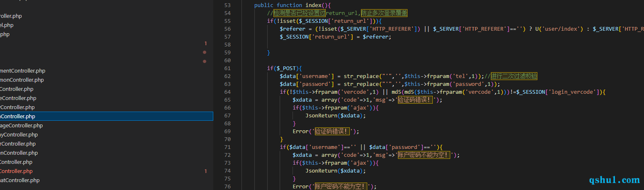Click the Error('验证码错误!') call on line 69

326,132
